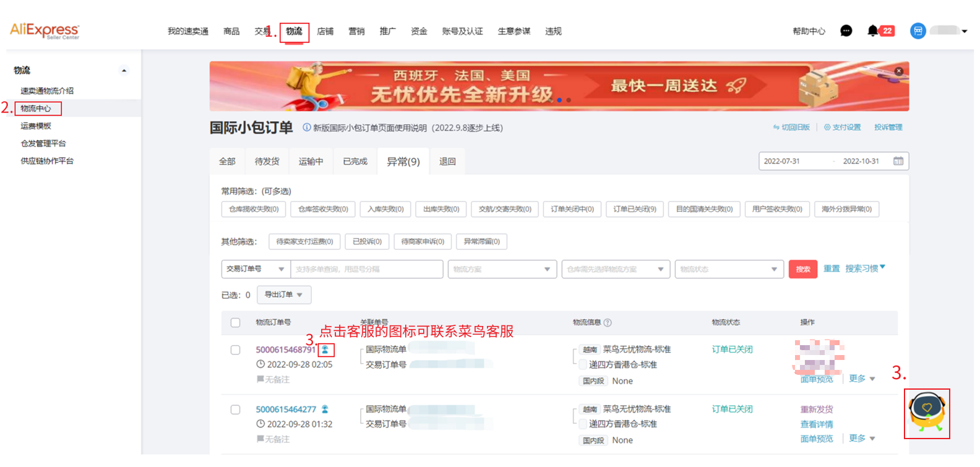Switch to the 运输中 tab
Viewport: 980px width, 467px height.
click(x=311, y=161)
